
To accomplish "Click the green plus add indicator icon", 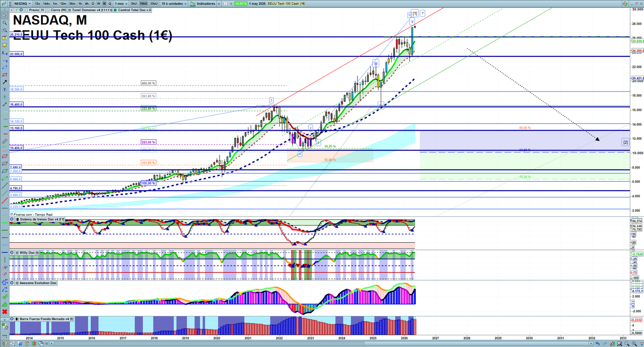I will pyautogui.click(x=17, y=10).
